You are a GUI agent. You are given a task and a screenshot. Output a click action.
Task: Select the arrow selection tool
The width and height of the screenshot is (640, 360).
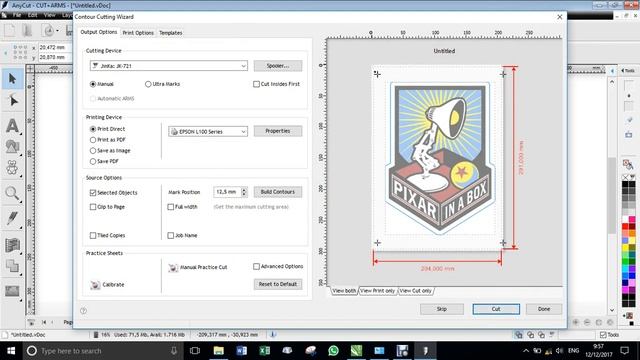pyautogui.click(x=12, y=78)
